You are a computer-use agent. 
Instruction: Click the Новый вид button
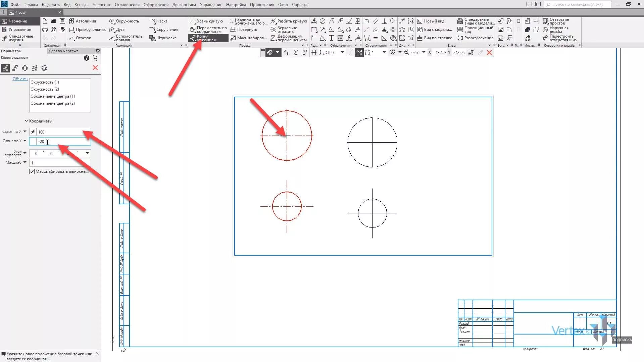[431, 21]
